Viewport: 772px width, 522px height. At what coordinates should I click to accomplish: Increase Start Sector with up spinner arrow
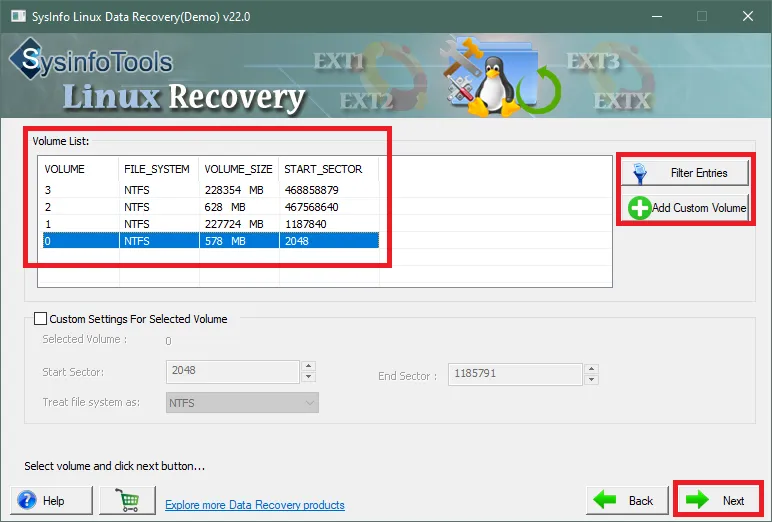pyautogui.click(x=309, y=366)
